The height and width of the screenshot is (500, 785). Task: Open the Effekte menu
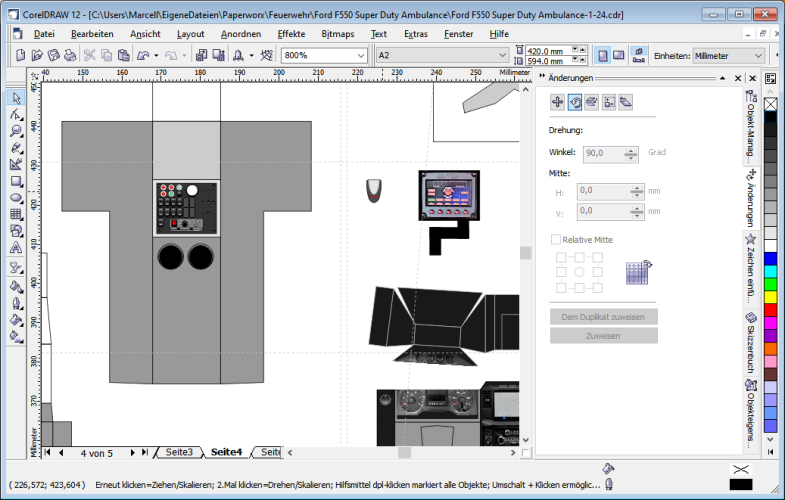291,34
